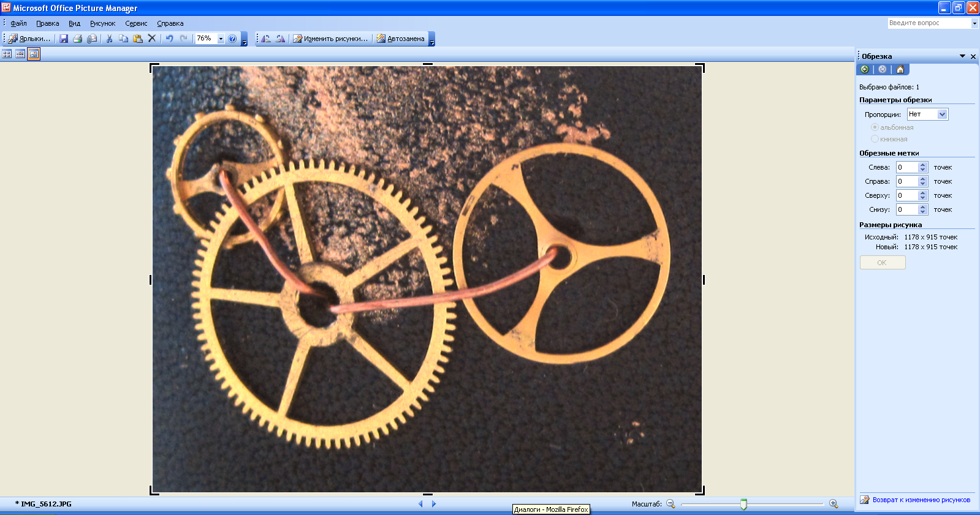Undo the last action via toolbar
The width and height of the screenshot is (980, 515).
pos(169,39)
